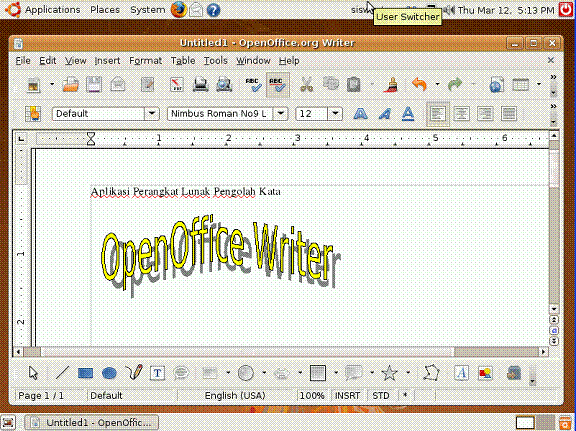Expand the standard toolbar overflow chevron
This screenshot has height=431, width=576.
553,77
